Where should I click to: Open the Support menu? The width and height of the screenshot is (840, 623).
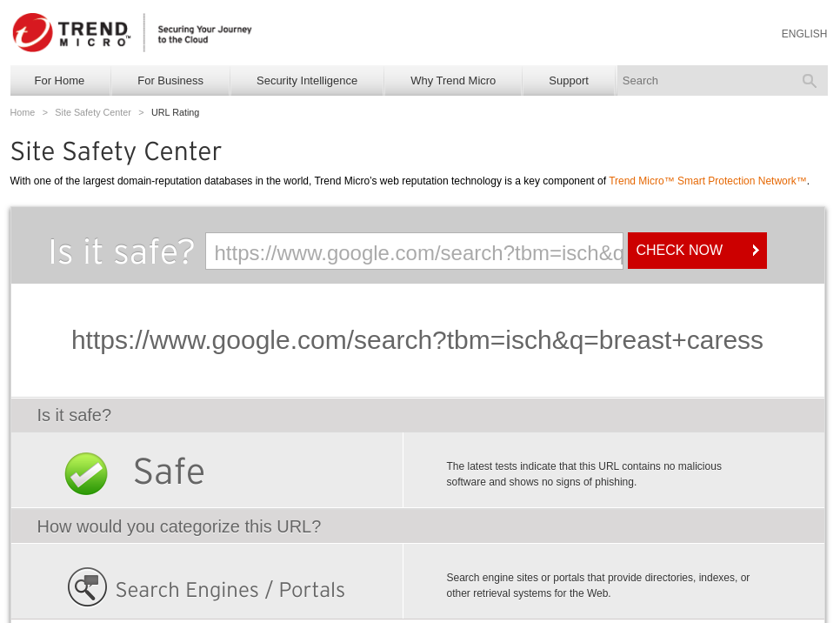(569, 80)
